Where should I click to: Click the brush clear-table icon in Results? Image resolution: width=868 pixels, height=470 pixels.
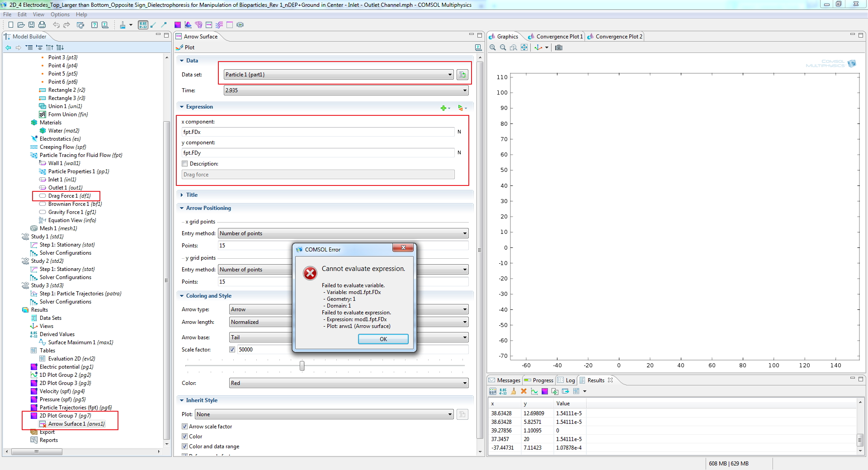[514, 391]
